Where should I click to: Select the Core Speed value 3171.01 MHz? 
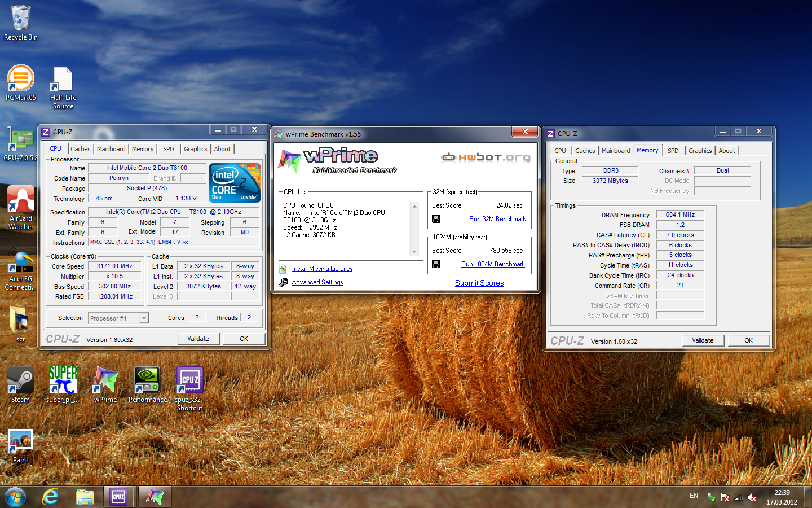click(x=114, y=266)
